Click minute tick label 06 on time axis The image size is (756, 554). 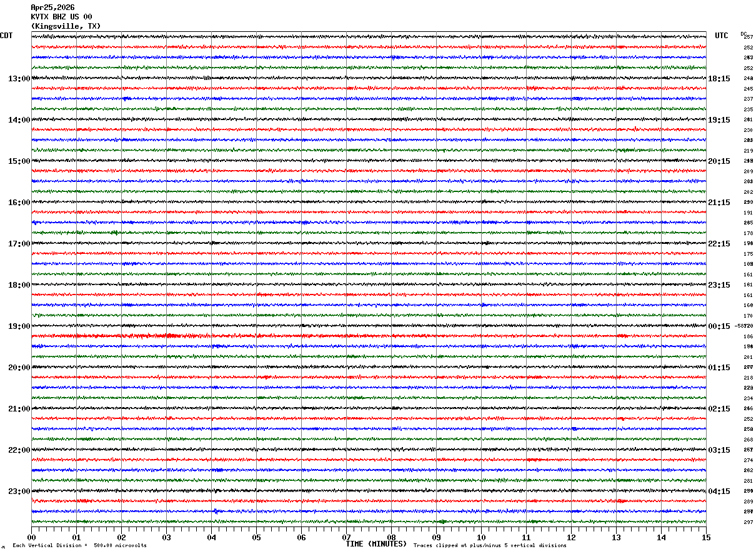(x=301, y=537)
